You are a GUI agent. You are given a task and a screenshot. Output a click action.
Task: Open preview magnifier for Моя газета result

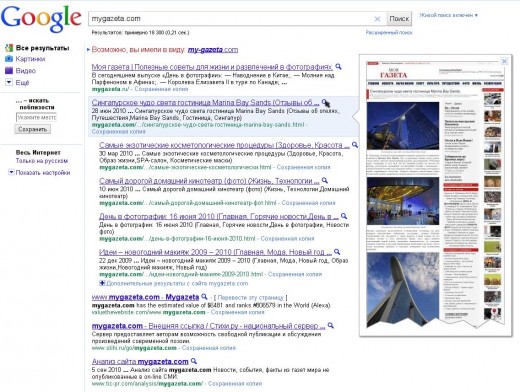(338, 67)
